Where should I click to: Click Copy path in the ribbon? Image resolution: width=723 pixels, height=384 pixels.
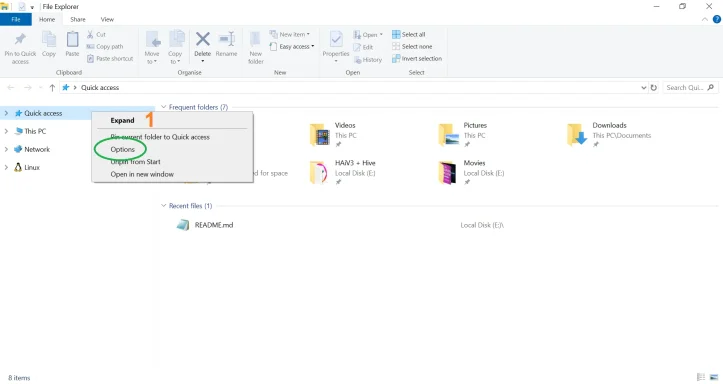(105, 47)
